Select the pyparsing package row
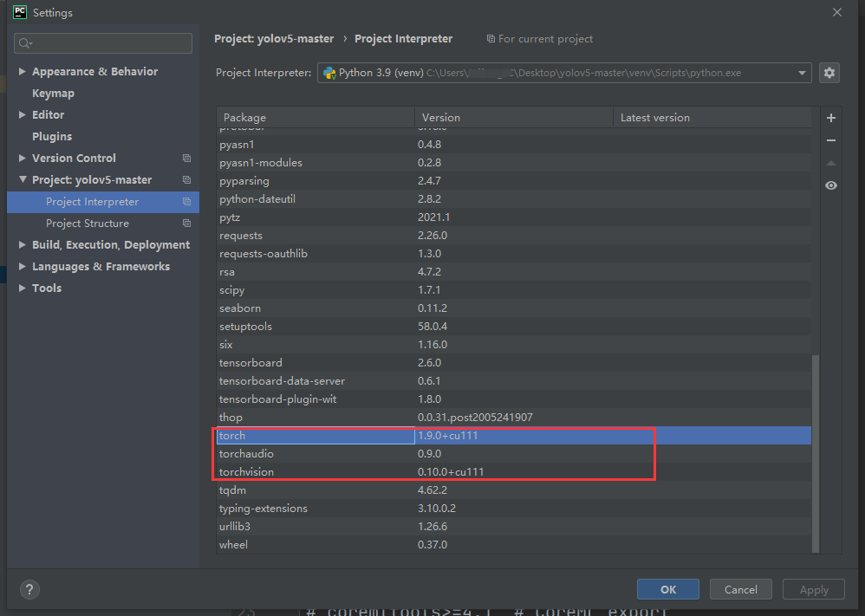 click(x=514, y=181)
